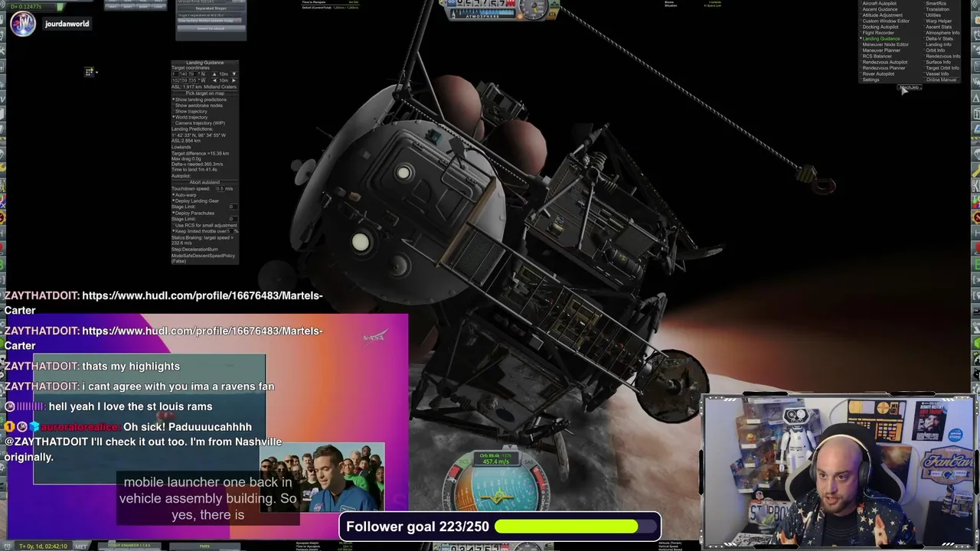Screen dimensions: 980x551
Task: Open Surface Info in MechJeb menu
Action: click(938, 62)
